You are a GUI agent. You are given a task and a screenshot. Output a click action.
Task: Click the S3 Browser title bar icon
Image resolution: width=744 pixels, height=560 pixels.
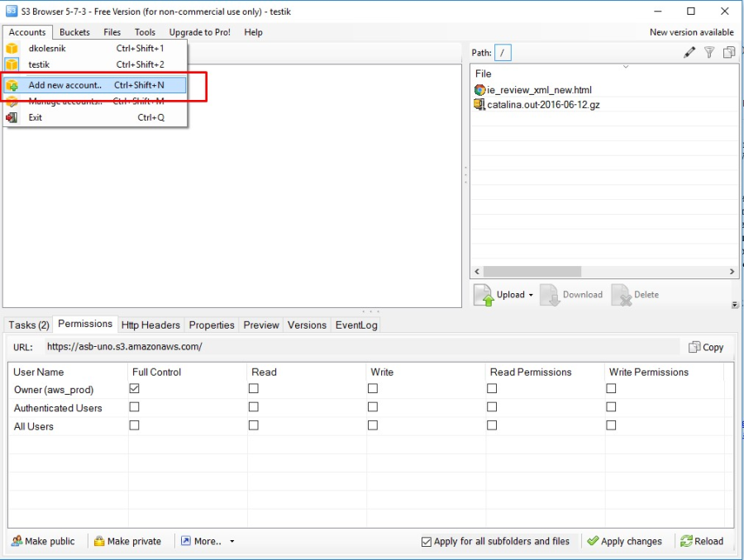(x=12, y=11)
